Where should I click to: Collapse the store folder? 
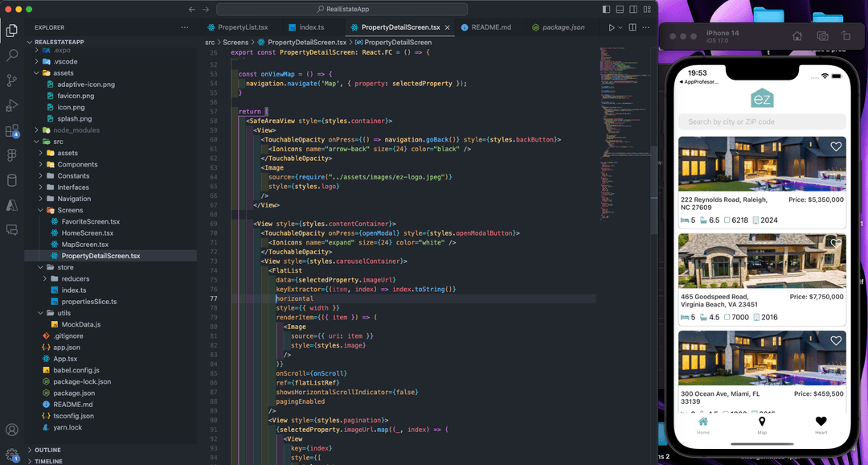coord(65,267)
